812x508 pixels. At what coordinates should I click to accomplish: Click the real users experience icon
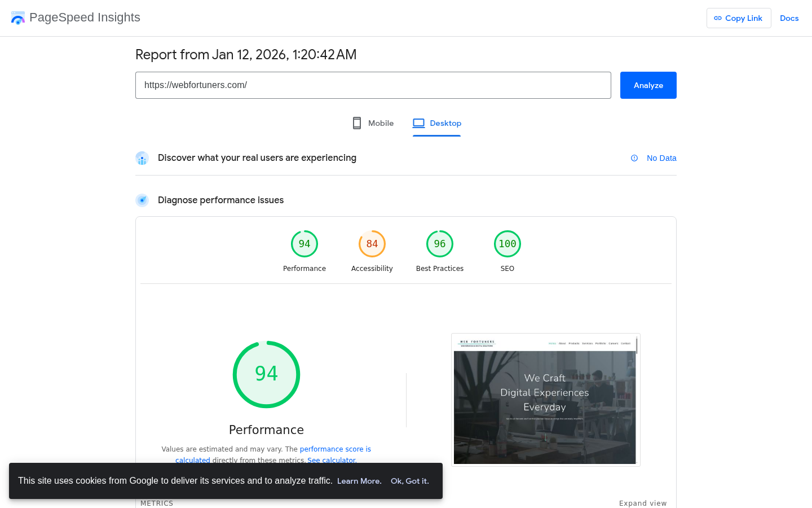tap(142, 158)
